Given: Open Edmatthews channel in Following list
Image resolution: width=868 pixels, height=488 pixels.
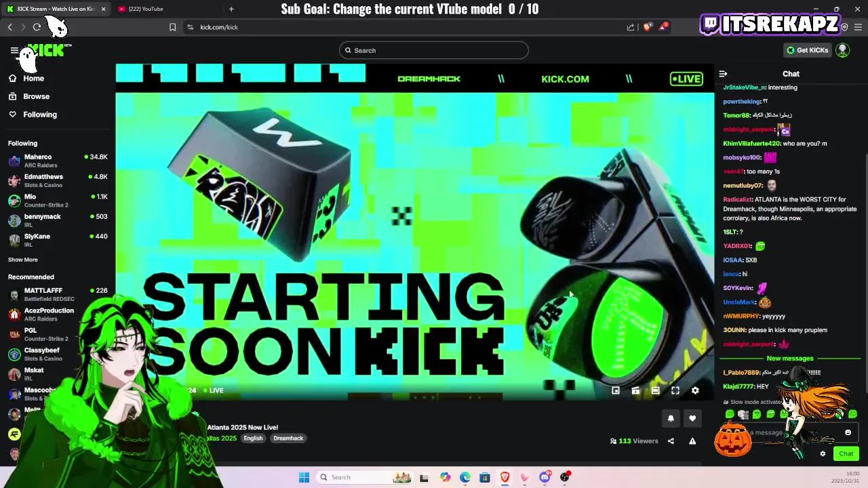Looking at the screenshot, I should (58, 180).
